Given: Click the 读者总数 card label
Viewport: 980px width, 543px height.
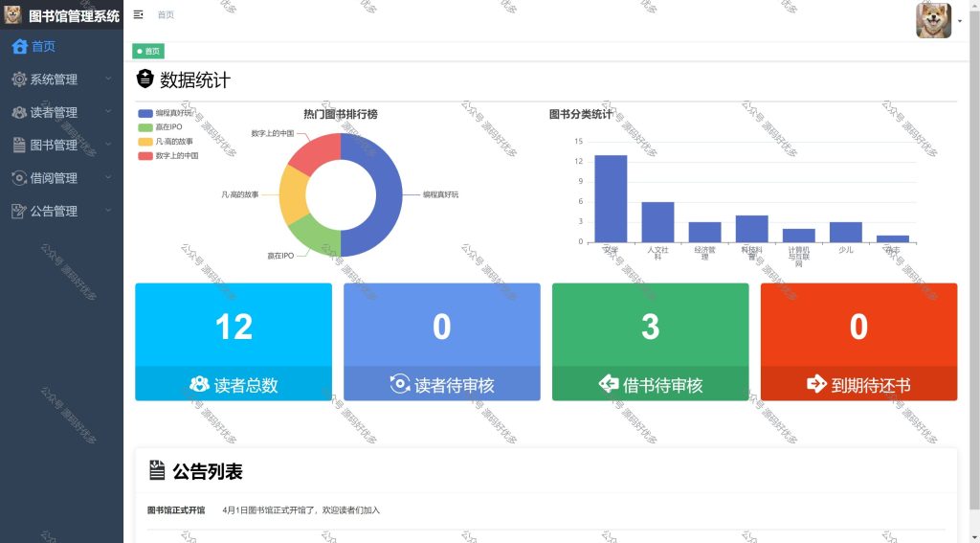Looking at the screenshot, I should (x=246, y=385).
